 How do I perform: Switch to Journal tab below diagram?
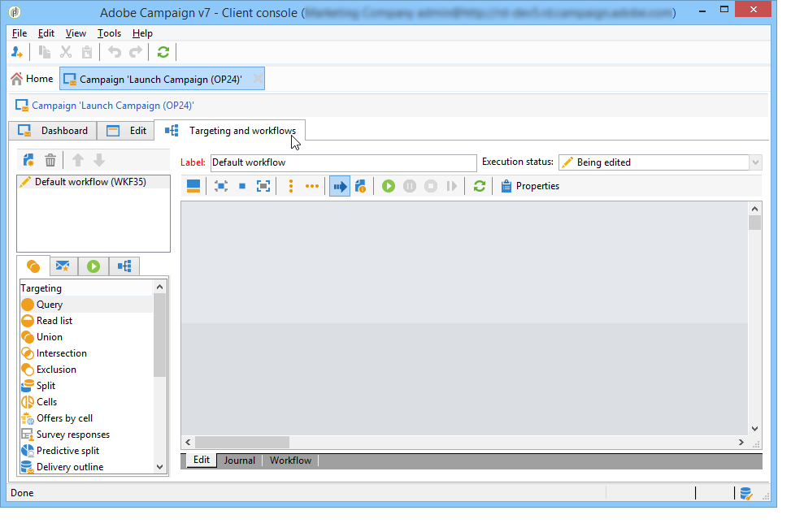240,461
